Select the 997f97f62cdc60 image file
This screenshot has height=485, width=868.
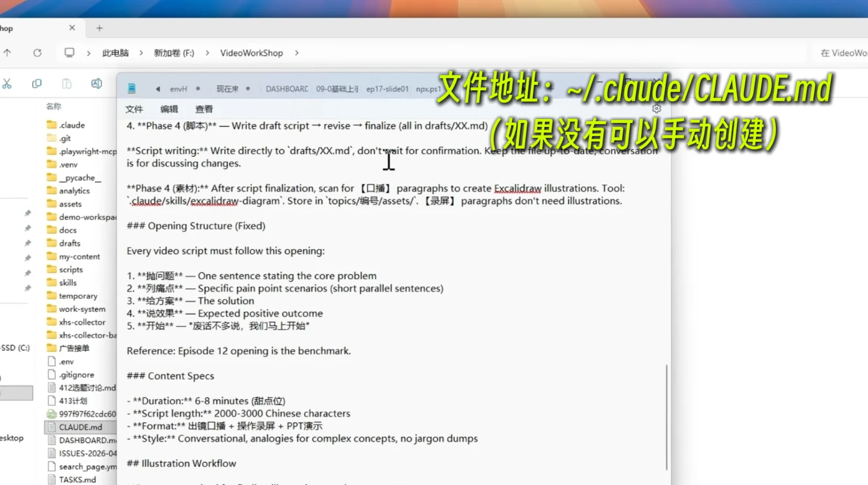(80, 414)
